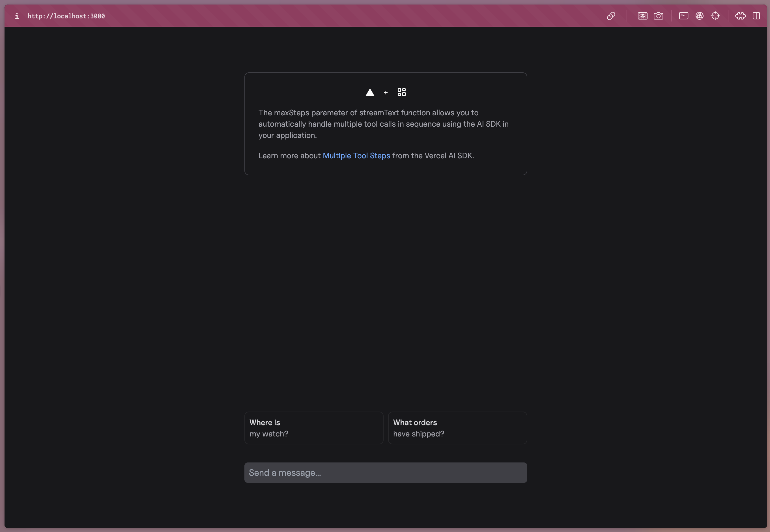Click the copy link icon in toolbar
The width and height of the screenshot is (770, 532).
[611, 16]
